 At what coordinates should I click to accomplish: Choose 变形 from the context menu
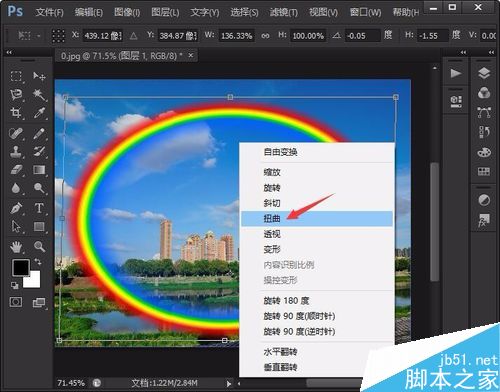[317, 249]
